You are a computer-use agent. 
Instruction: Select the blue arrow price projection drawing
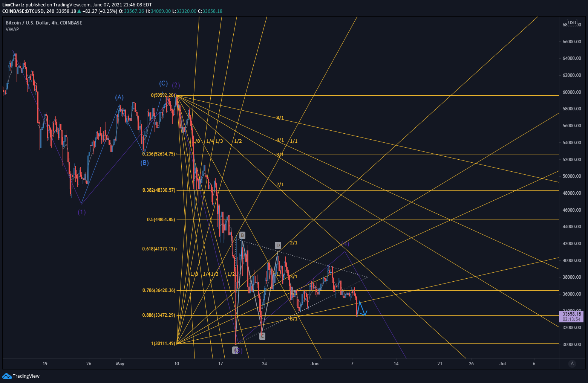tap(361, 308)
